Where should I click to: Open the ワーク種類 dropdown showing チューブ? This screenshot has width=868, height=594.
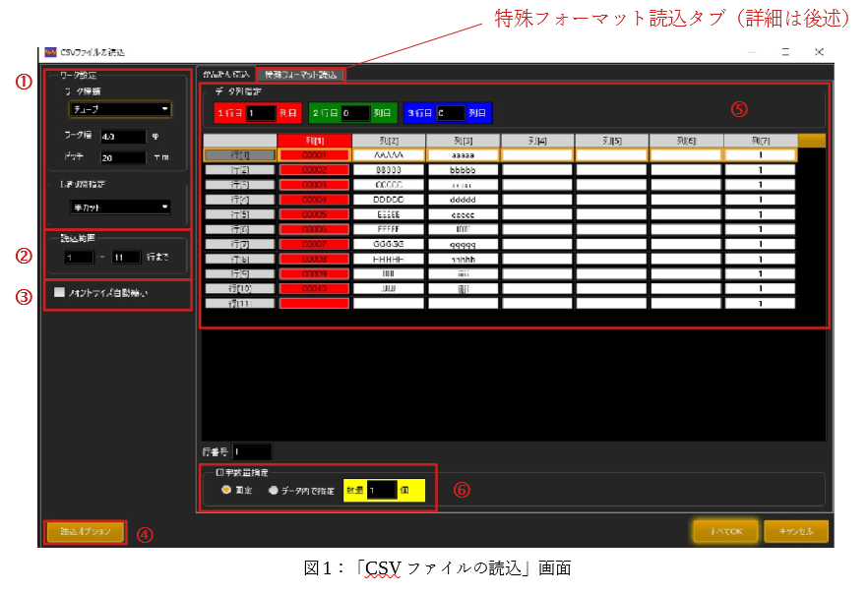[x=120, y=109]
